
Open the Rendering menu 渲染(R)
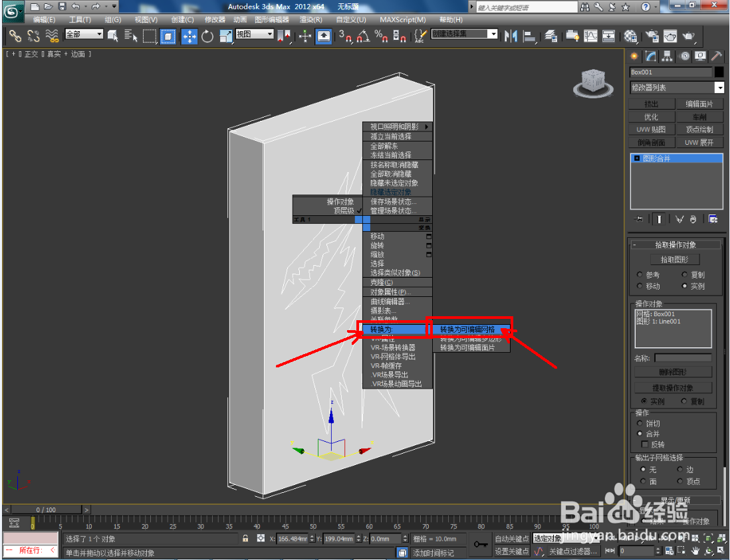click(x=310, y=19)
